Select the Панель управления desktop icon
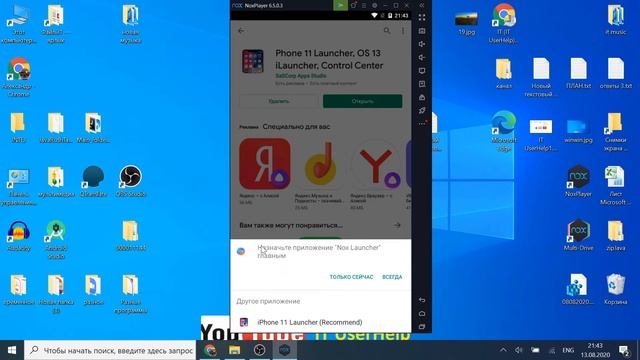 (18, 187)
